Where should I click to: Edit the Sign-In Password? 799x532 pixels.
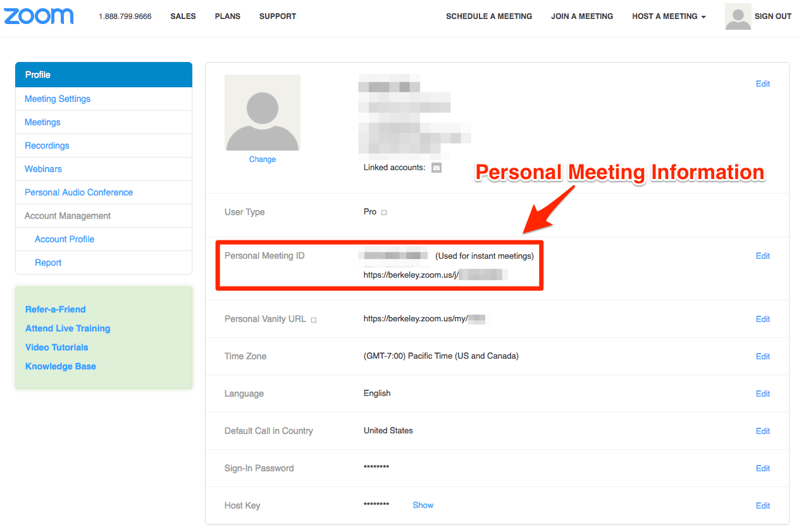[763, 469]
